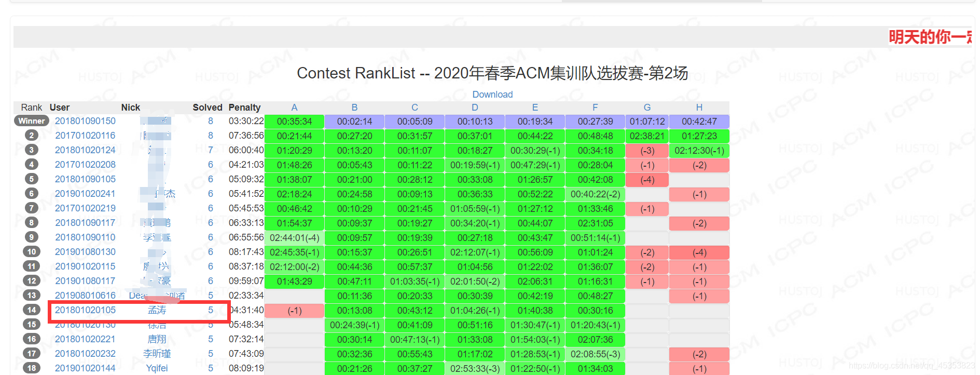The height and width of the screenshot is (375, 980).
Task: Click the rank 5 badge
Action: 32,179
